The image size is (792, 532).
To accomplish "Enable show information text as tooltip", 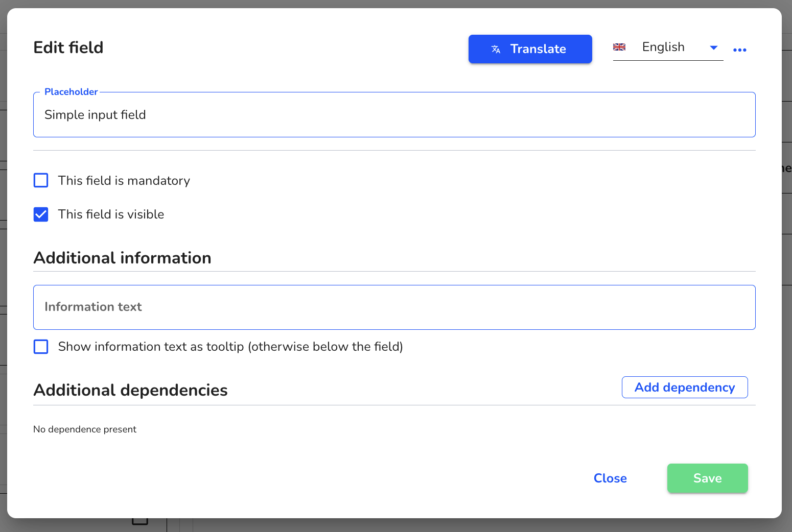I will click(x=41, y=347).
